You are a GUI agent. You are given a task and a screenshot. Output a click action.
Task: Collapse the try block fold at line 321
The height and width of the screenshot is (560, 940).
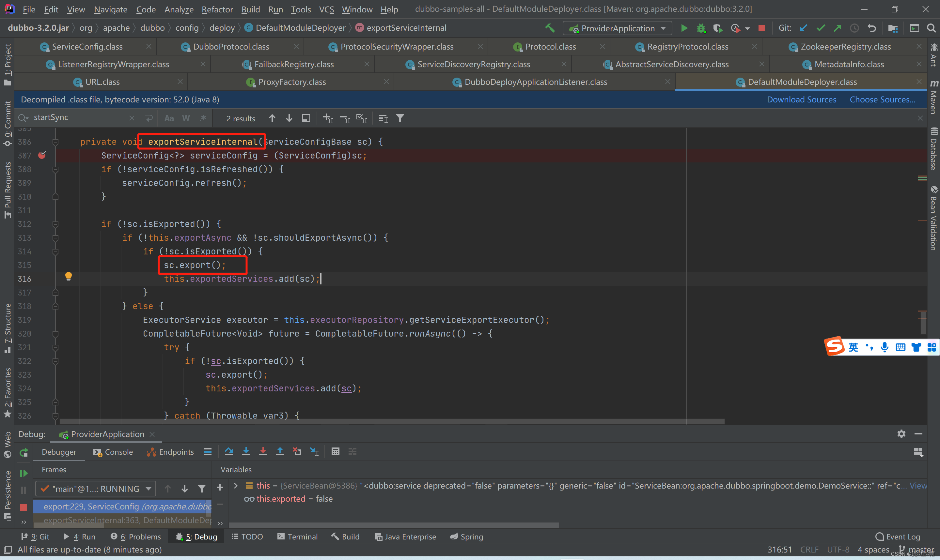pos(55,348)
